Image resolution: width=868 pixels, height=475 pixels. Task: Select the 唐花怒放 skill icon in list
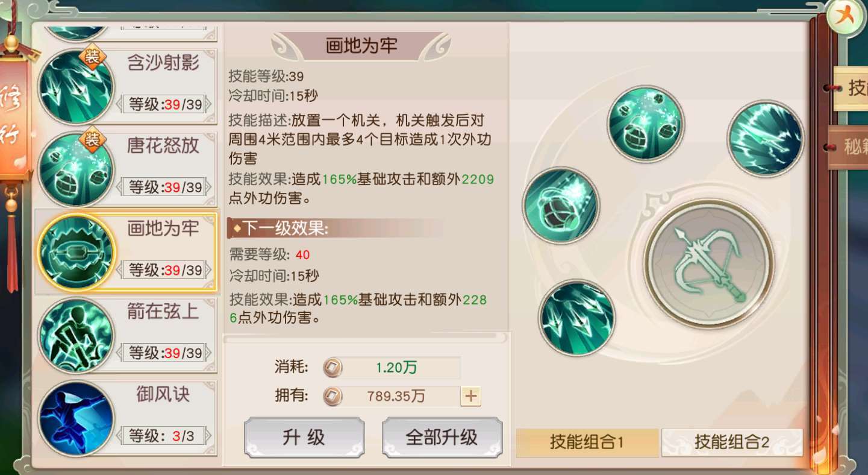pyautogui.click(x=76, y=169)
